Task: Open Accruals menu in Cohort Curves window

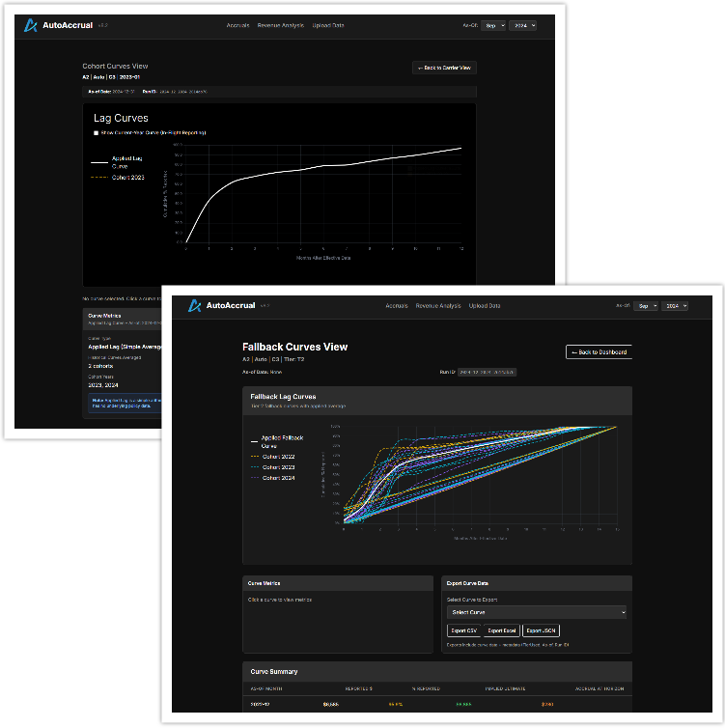Action: point(237,25)
